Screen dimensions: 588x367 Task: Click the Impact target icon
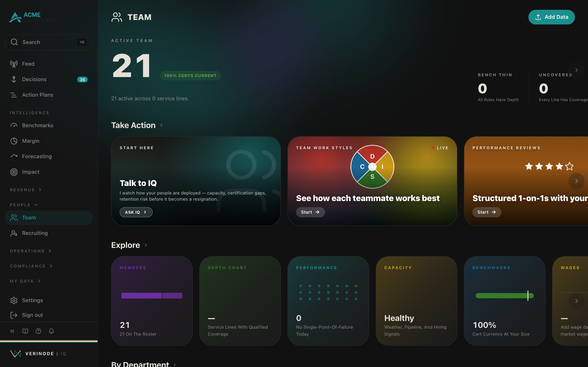click(x=14, y=172)
